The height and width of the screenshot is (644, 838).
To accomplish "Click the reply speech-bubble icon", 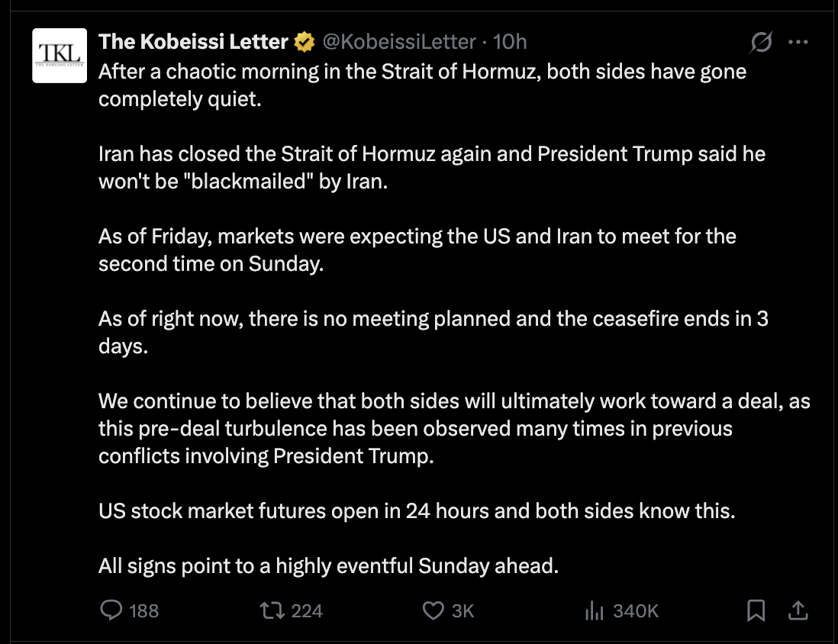I will 112,610.
